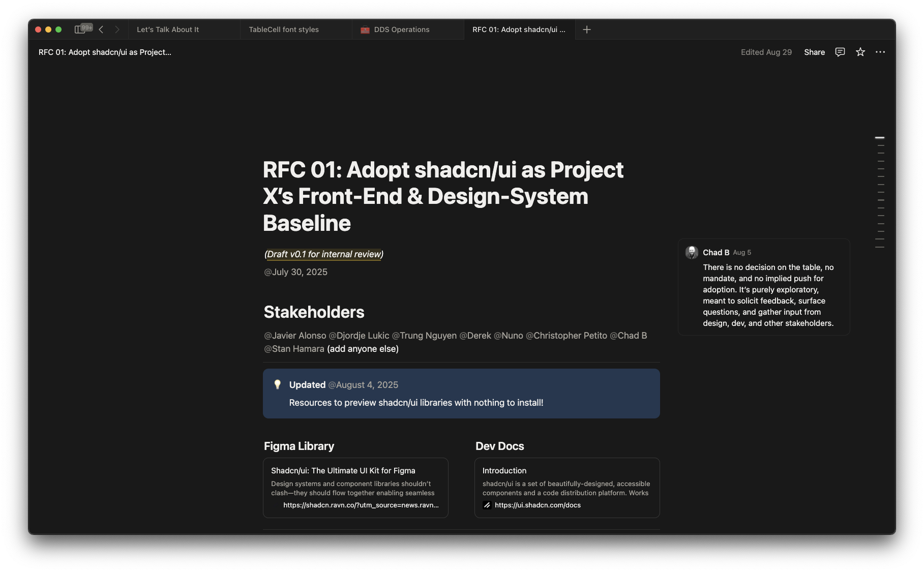The height and width of the screenshot is (572, 924).
Task: Open the comments panel via speech bubble icon
Action: tap(840, 52)
